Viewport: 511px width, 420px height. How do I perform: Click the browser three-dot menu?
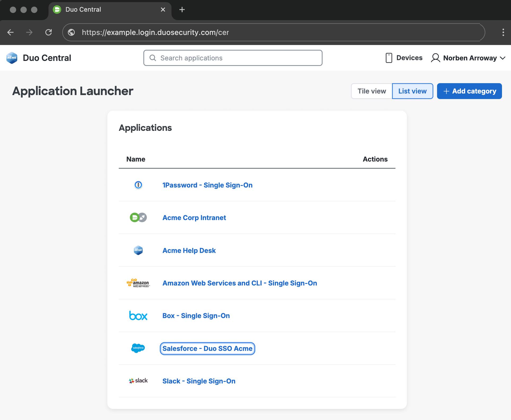503,32
